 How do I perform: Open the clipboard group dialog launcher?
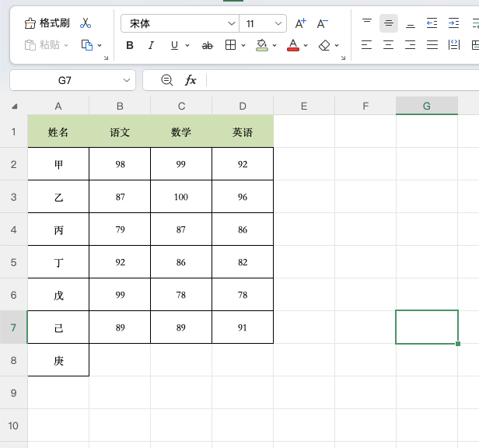point(106,58)
